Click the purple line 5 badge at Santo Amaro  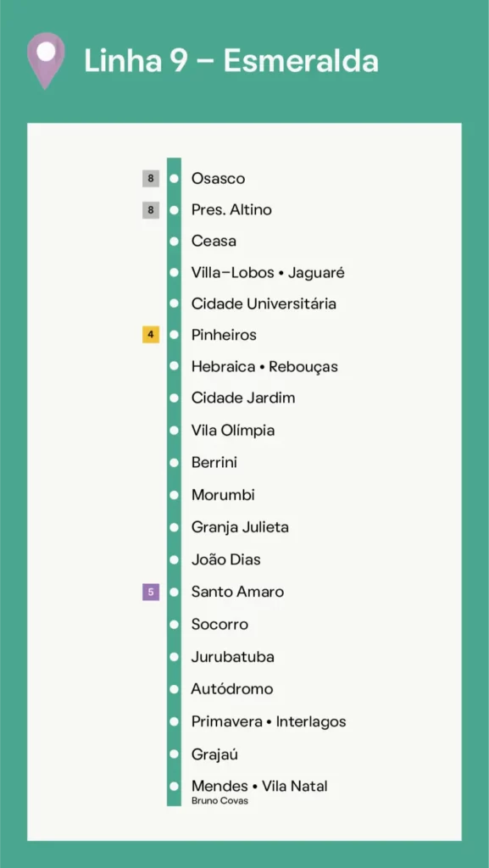coord(151,592)
